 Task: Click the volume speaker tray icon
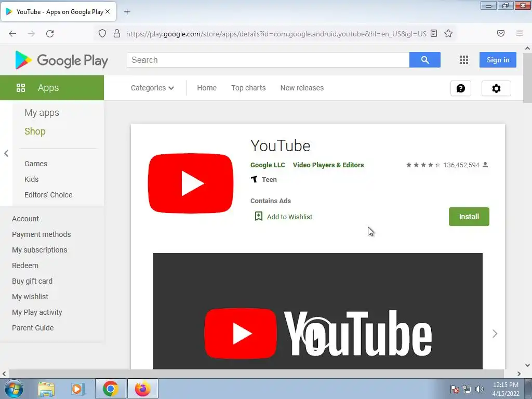480,389
